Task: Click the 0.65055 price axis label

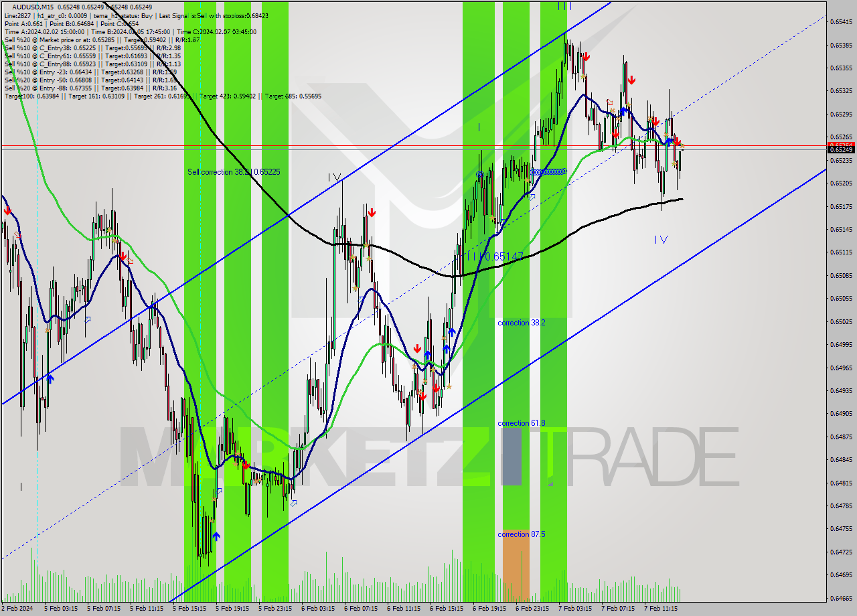Action: pos(841,298)
